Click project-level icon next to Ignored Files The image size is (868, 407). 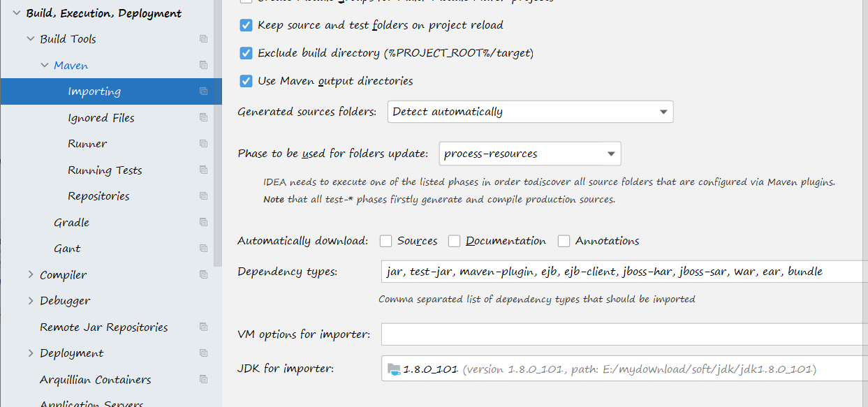pyautogui.click(x=203, y=117)
